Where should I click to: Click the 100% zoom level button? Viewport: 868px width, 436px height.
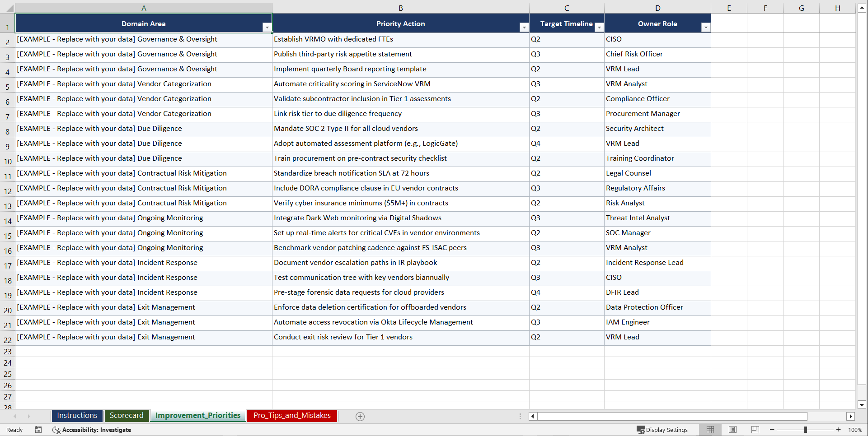(855, 430)
